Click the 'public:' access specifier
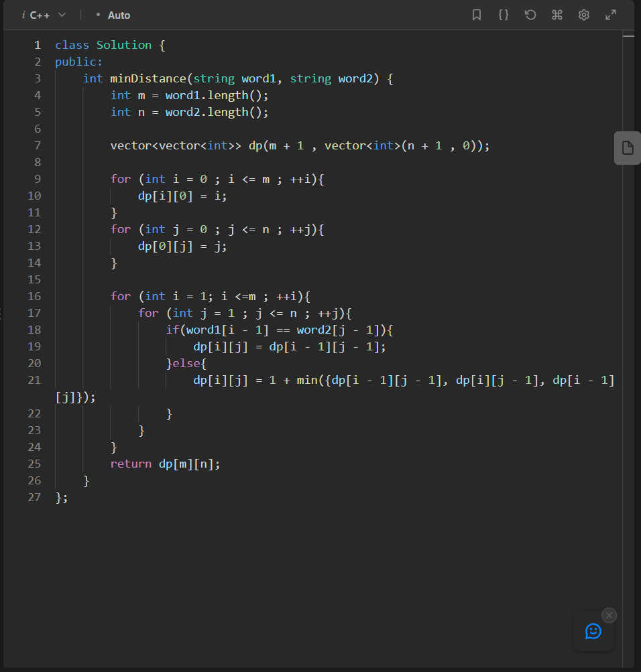The image size is (641, 672). 79,62
